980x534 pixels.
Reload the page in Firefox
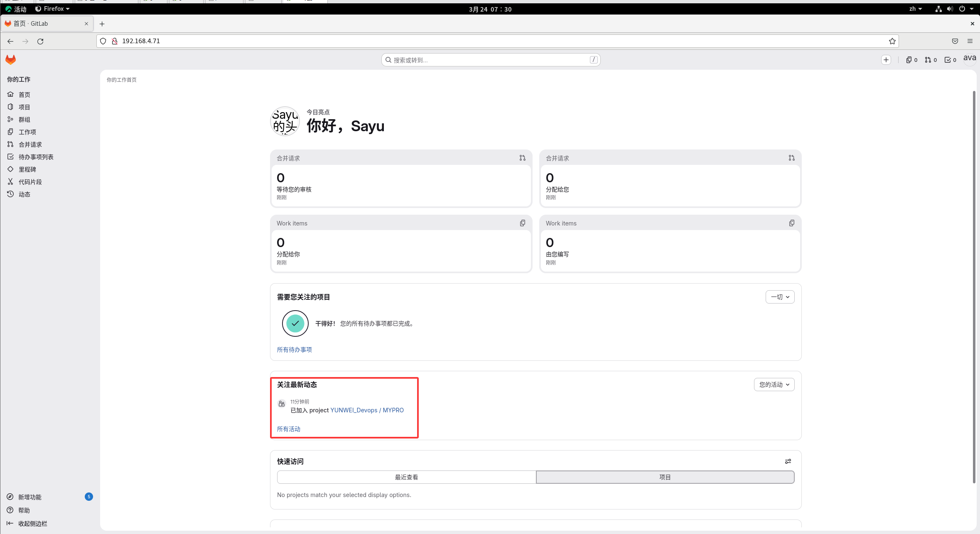click(x=40, y=41)
